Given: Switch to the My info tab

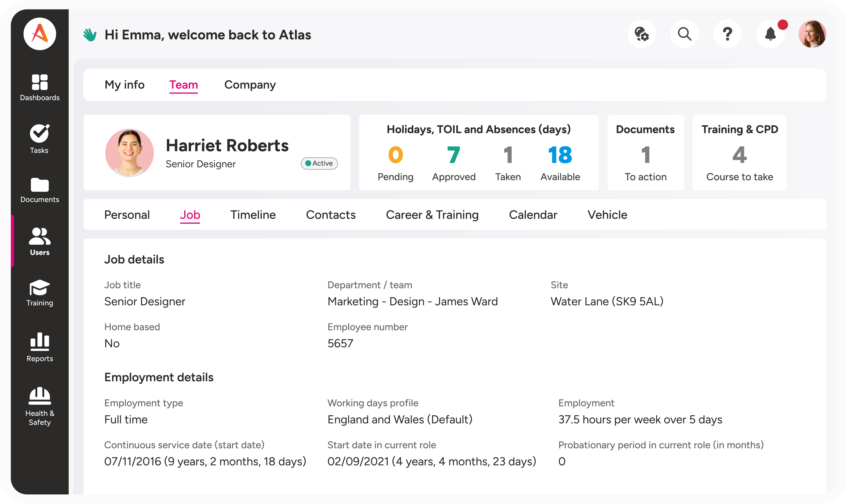Looking at the screenshot, I should coord(124,85).
